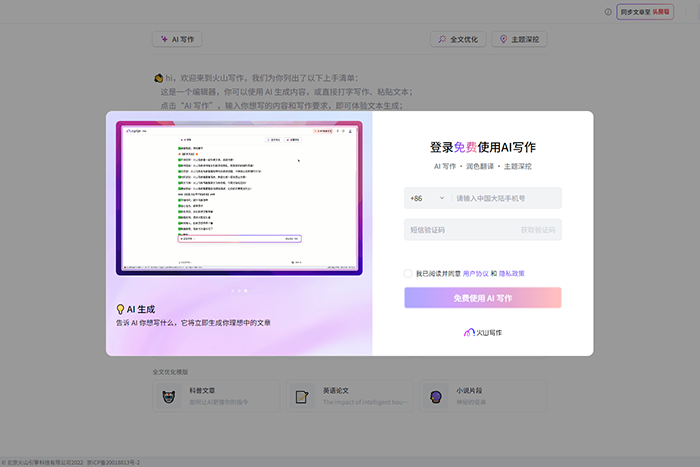Click the lightbulb icon beside AI 生成
Screen dimensions: 700x467
120,309
